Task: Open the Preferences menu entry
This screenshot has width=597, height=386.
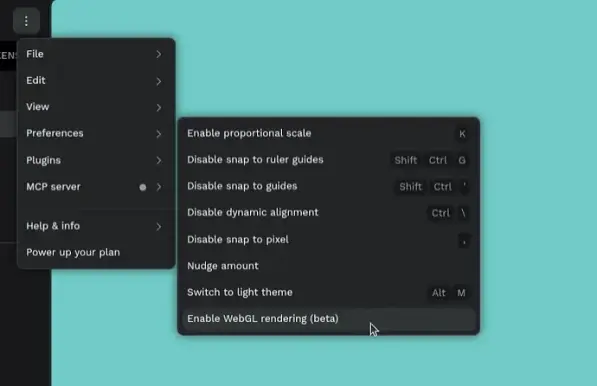Action: [96, 134]
